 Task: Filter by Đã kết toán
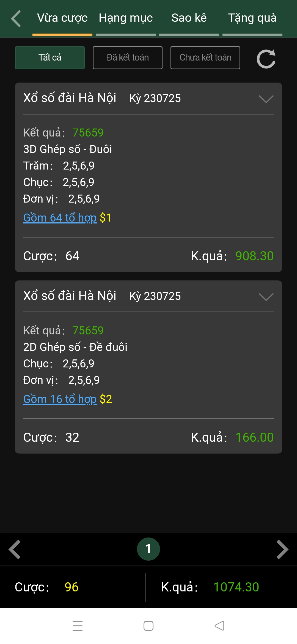click(128, 58)
